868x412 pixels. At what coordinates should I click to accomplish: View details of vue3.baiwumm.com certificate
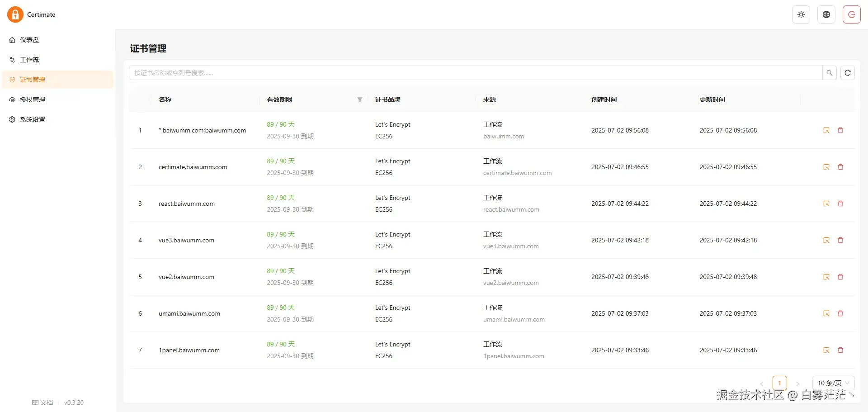pos(826,240)
